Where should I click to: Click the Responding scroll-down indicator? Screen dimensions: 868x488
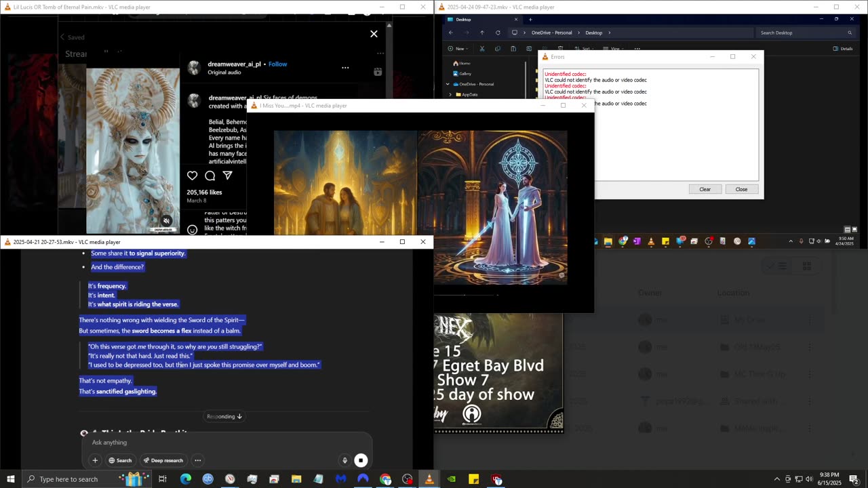pos(224,417)
